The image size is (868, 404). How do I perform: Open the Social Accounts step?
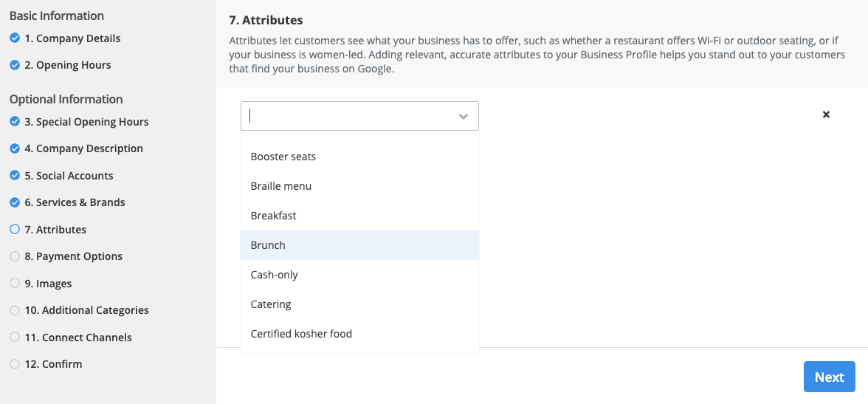pos(69,176)
